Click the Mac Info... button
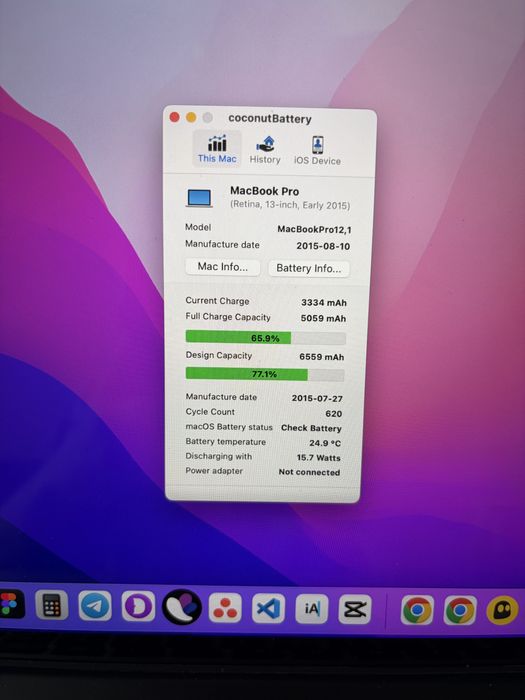The height and width of the screenshot is (700, 525). click(x=222, y=267)
